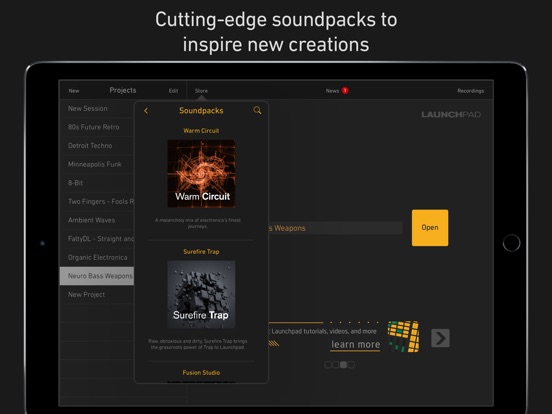
Task: Select the Fusion Studio soundpack heading
Action: coord(201,372)
